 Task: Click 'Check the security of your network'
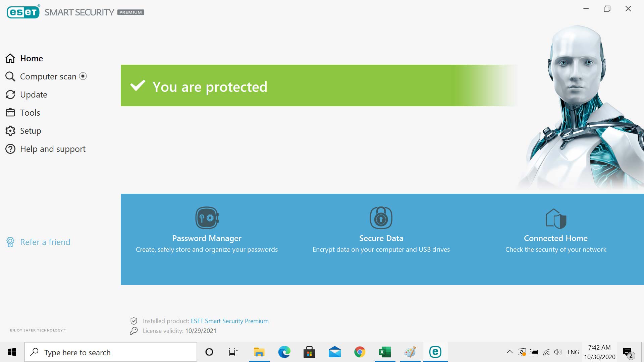click(556, 249)
